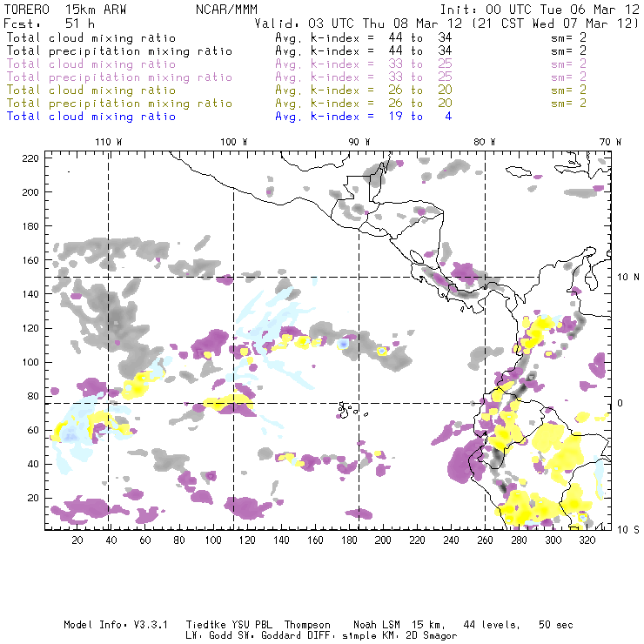The height and width of the screenshot is (644, 644).
Task: Click the "44 levels," footer text
Action: click(492, 625)
